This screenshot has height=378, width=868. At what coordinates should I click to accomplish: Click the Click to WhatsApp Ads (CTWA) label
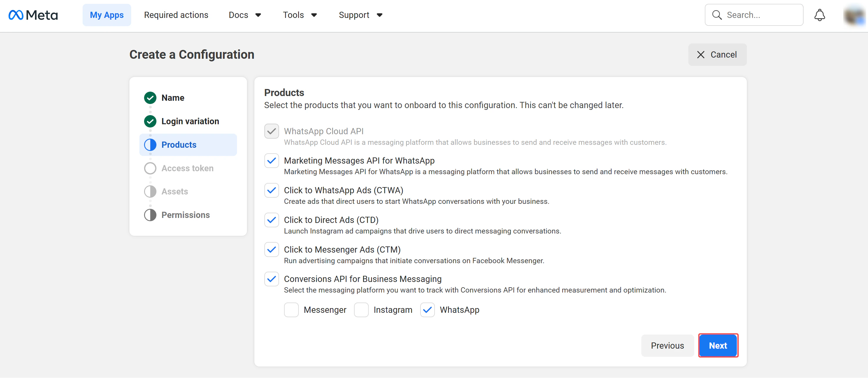343,191
